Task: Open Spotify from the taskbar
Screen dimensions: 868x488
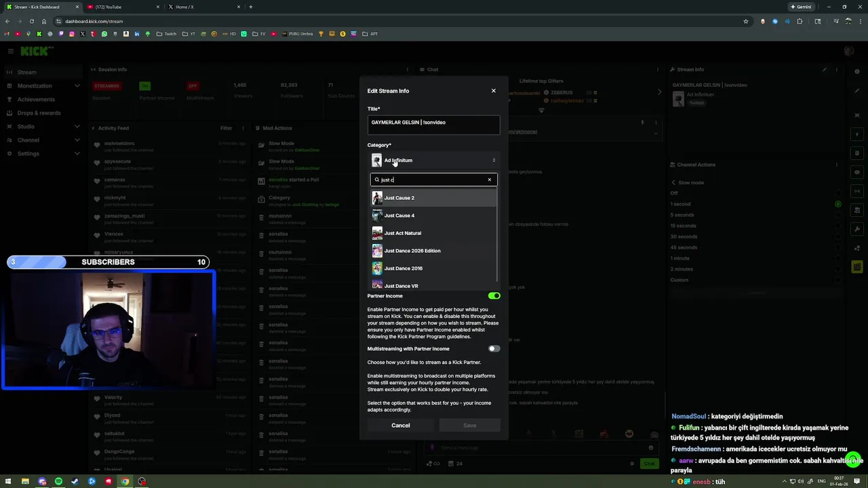Action: coord(58,481)
